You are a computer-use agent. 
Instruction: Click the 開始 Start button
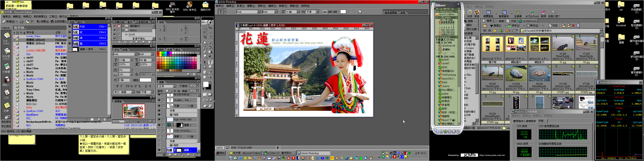(x=221, y=153)
